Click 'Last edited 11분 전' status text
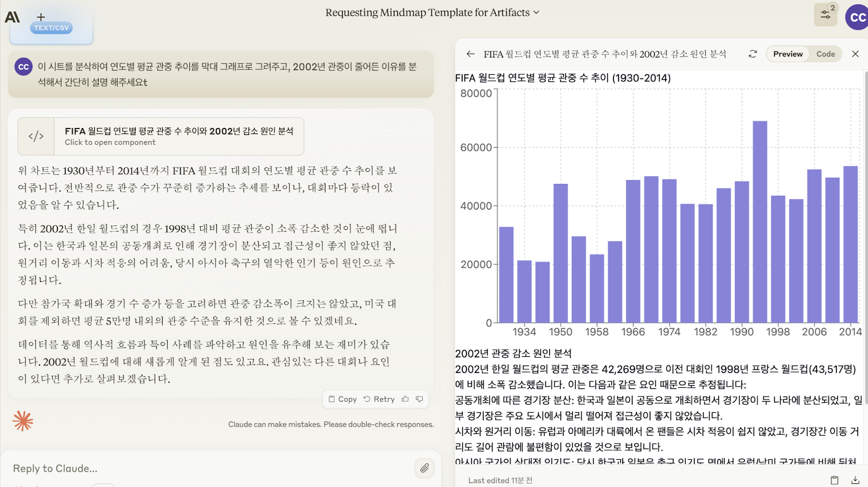 coord(500,480)
